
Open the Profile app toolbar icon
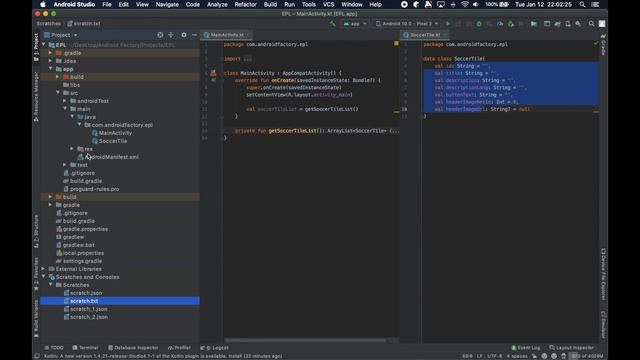(500, 24)
